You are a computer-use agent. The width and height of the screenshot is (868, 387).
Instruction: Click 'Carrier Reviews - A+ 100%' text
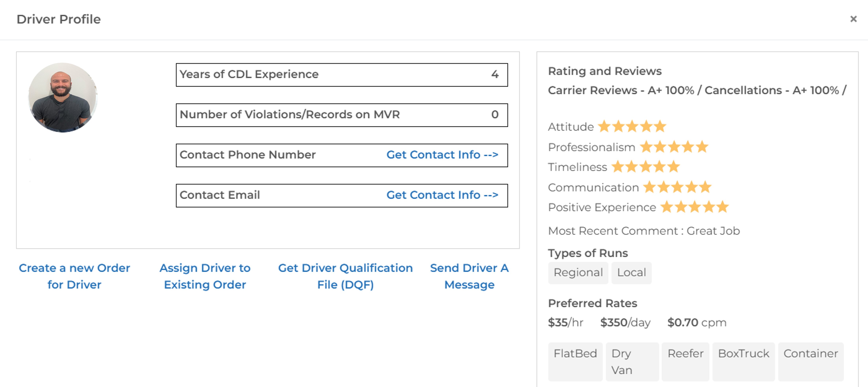point(621,90)
